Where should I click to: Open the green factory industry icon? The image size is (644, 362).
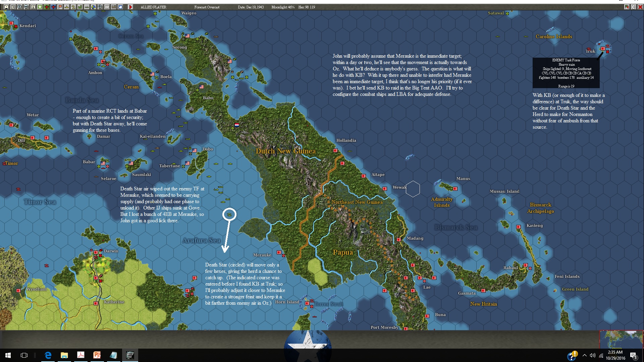click(x=80, y=7)
